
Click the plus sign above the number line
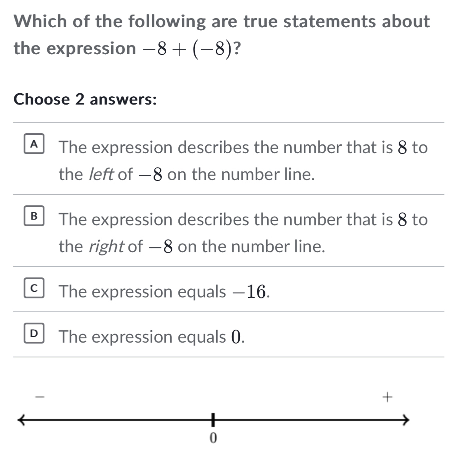tap(386, 397)
